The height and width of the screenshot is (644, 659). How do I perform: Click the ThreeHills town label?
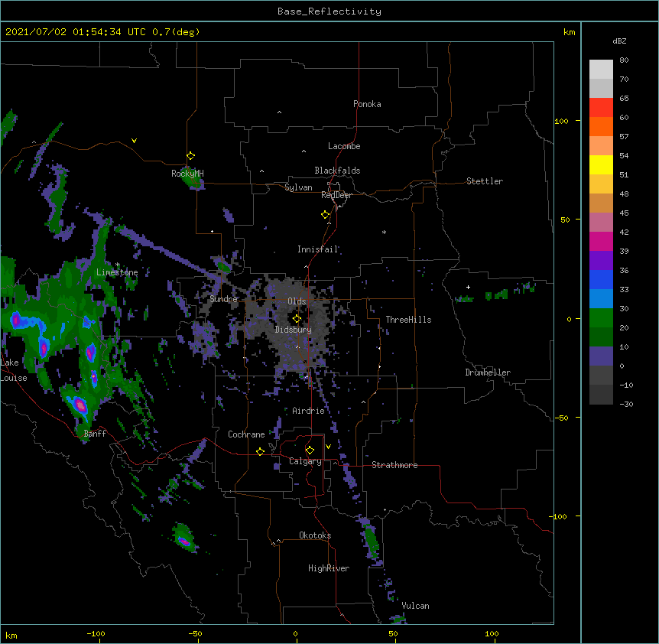(408, 320)
